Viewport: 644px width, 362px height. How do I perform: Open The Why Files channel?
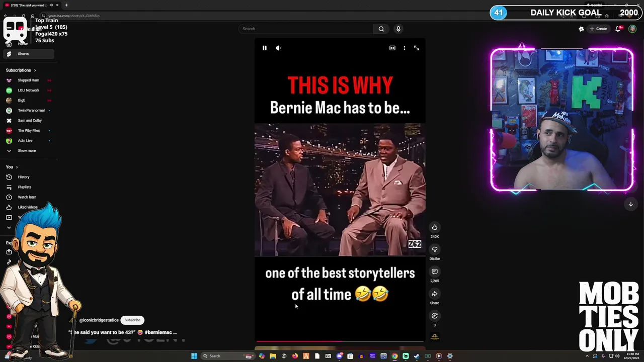pos(28,131)
